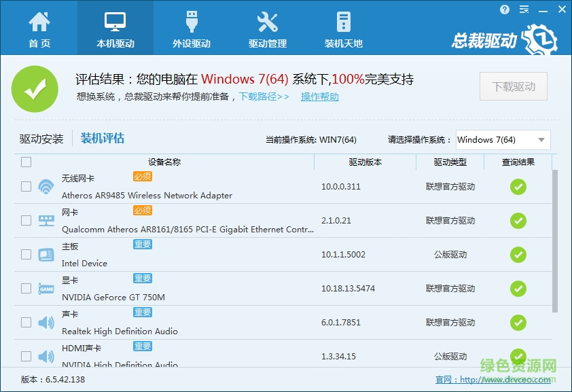The height and width of the screenshot is (392, 572).
Task: Click green check result for 主板
Action: click(x=518, y=255)
